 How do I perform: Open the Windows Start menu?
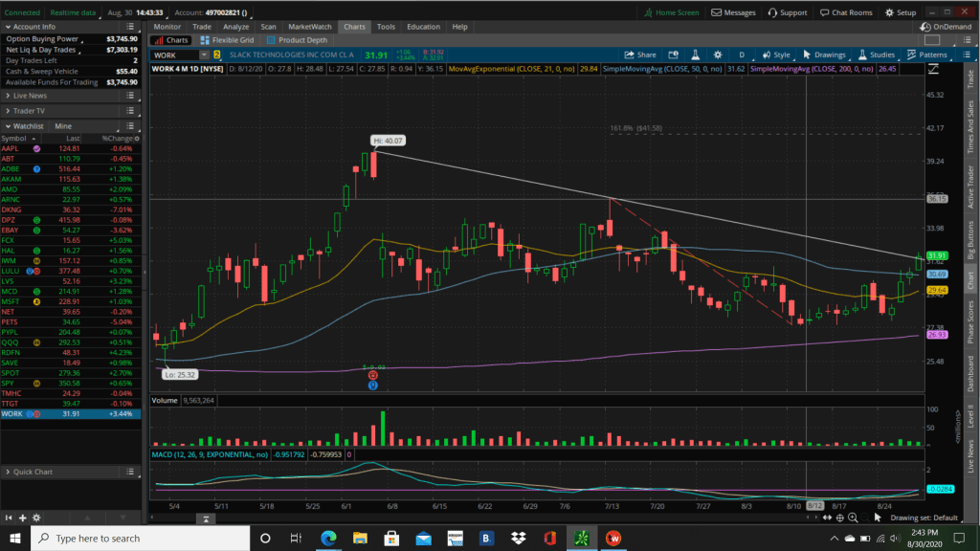(15, 538)
